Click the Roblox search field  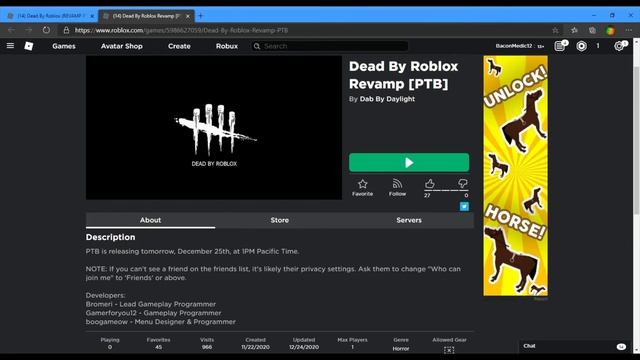point(330,46)
